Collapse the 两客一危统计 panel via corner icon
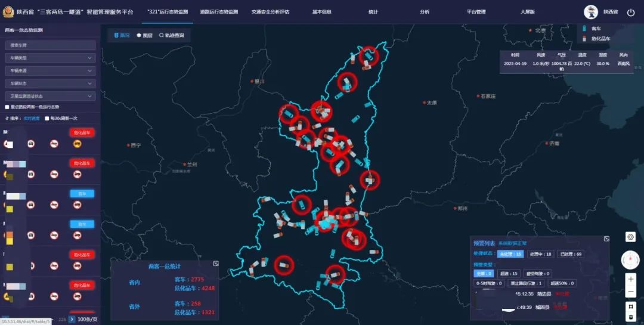Image resolution: width=644 pixels, height=325 pixels. click(216, 264)
